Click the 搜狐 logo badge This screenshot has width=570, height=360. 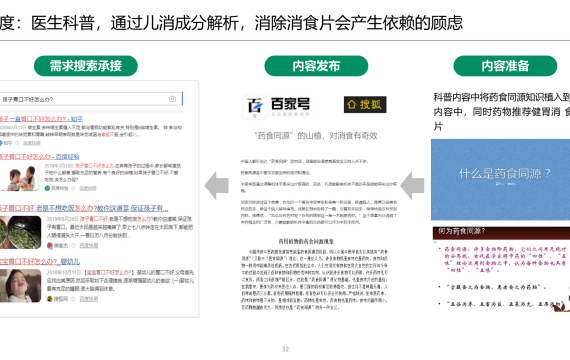365,105
